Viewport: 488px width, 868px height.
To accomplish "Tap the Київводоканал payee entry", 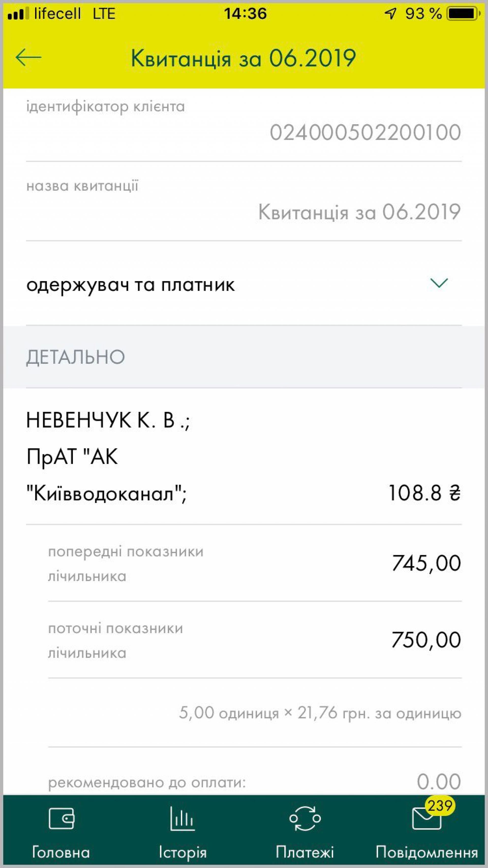I will click(106, 494).
